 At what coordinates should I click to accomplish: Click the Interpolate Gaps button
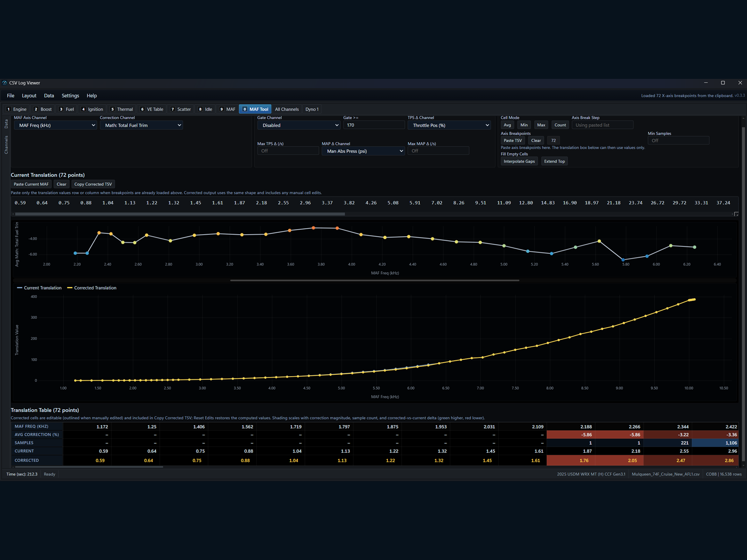(x=519, y=161)
